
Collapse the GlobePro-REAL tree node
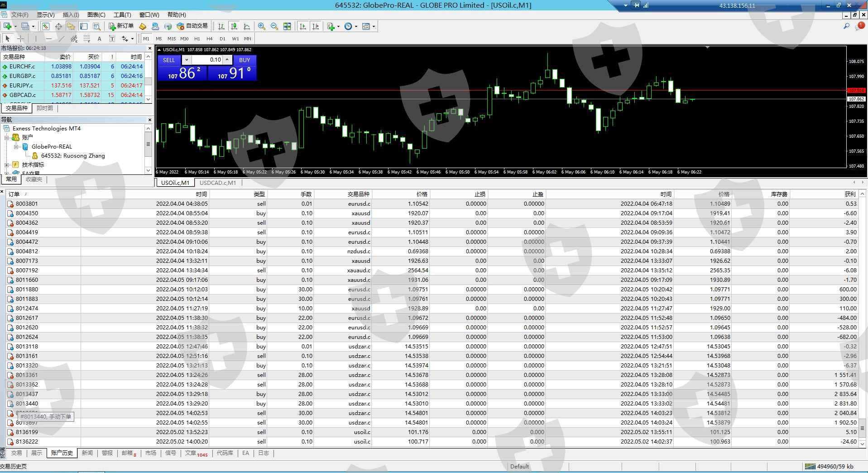(16, 147)
